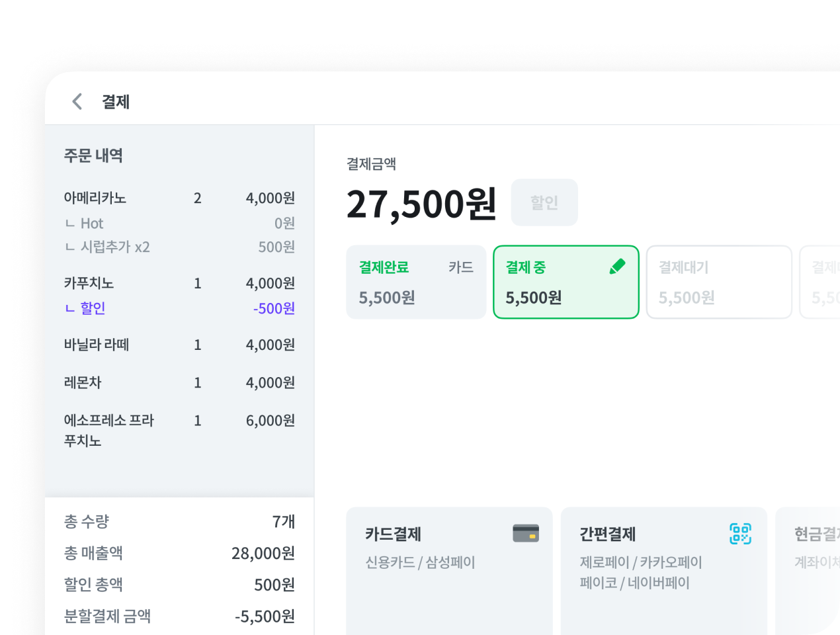The height and width of the screenshot is (635, 840).
Task: Choose the 현금결제 payment option
Action: (808, 571)
